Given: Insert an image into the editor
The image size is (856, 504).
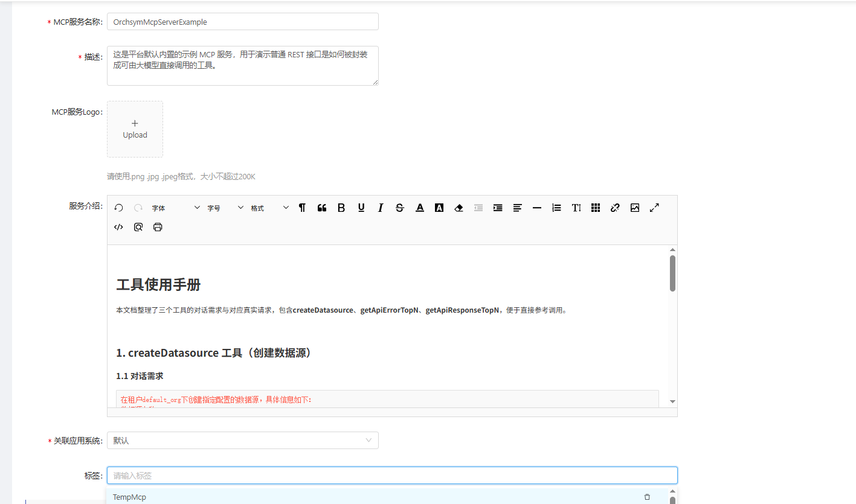Looking at the screenshot, I should point(634,207).
